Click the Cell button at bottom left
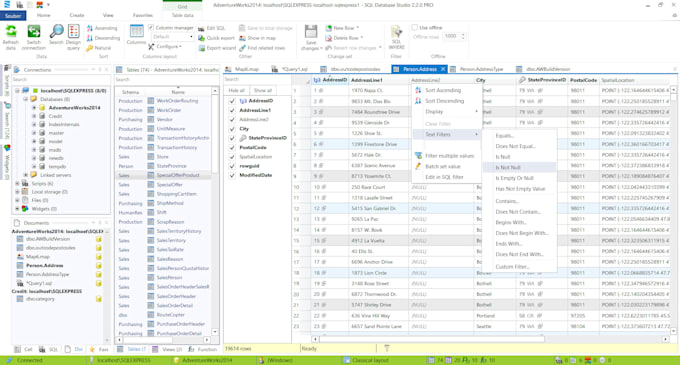Image resolution: width=680 pixels, height=365 pixels. coord(24,349)
